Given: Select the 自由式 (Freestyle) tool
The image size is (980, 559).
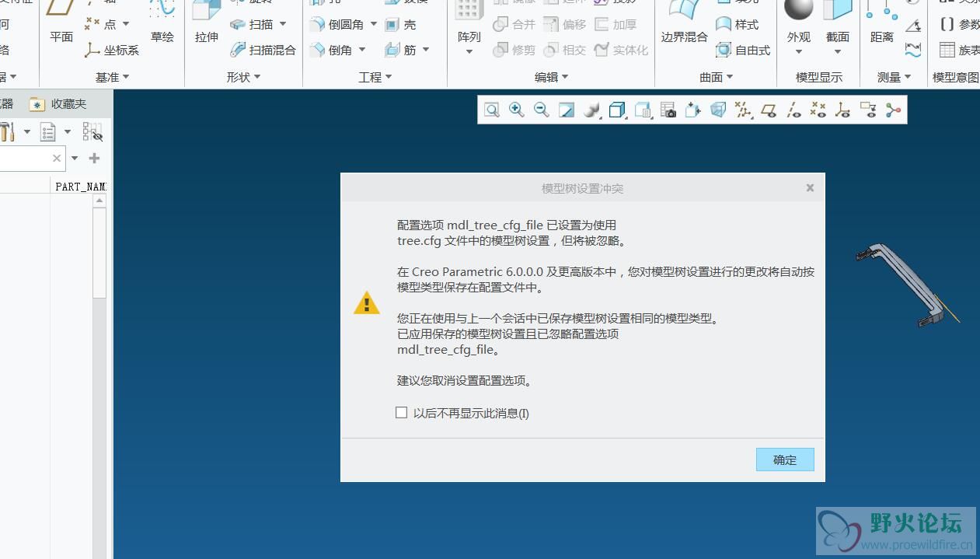Looking at the screenshot, I should tap(743, 50).
